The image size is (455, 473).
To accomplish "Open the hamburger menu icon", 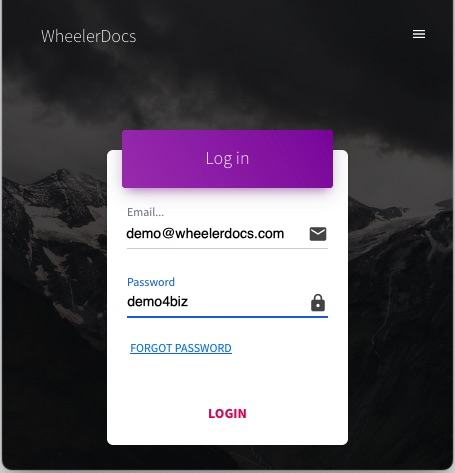I will click(x=419, y=34).
